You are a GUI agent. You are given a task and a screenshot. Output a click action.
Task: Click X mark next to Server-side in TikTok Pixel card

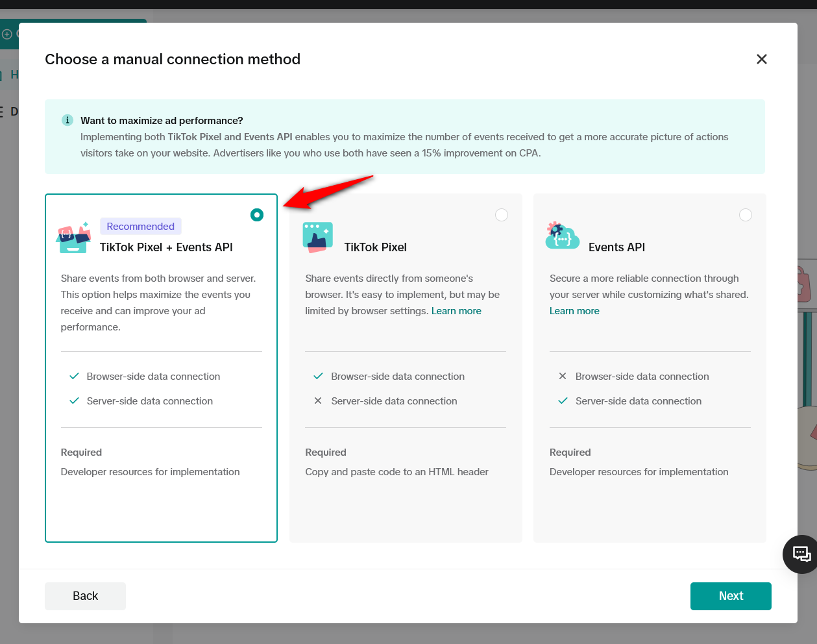pyautogui.click(x=318, y=401)
